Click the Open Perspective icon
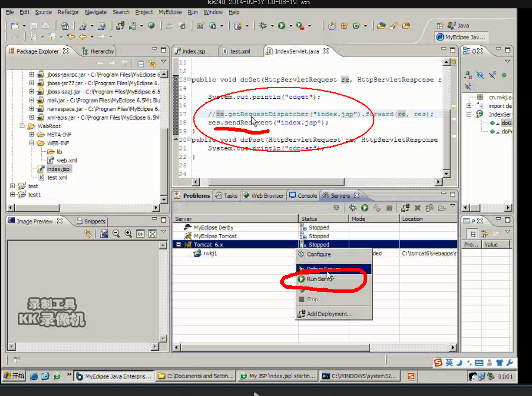The image size is (532, 396). [440, 26]
